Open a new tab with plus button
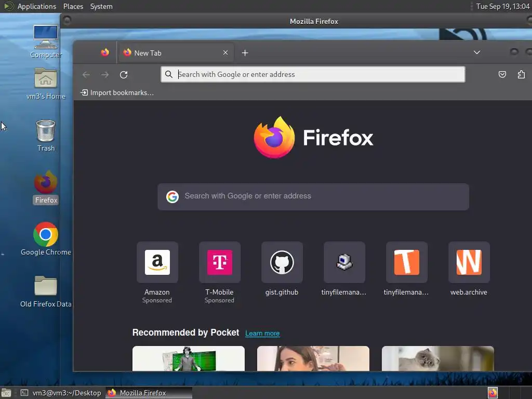This screenshot has width=532, height=399. click(245, 52)
